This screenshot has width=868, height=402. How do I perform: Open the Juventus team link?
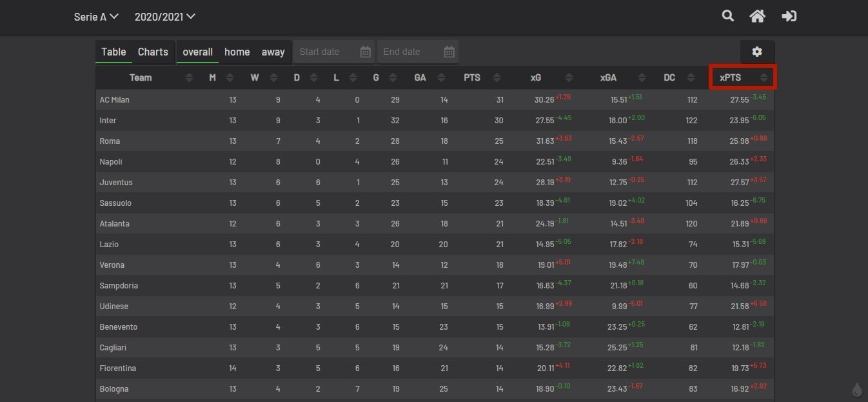pyautogui.click(x=116, y=183)
